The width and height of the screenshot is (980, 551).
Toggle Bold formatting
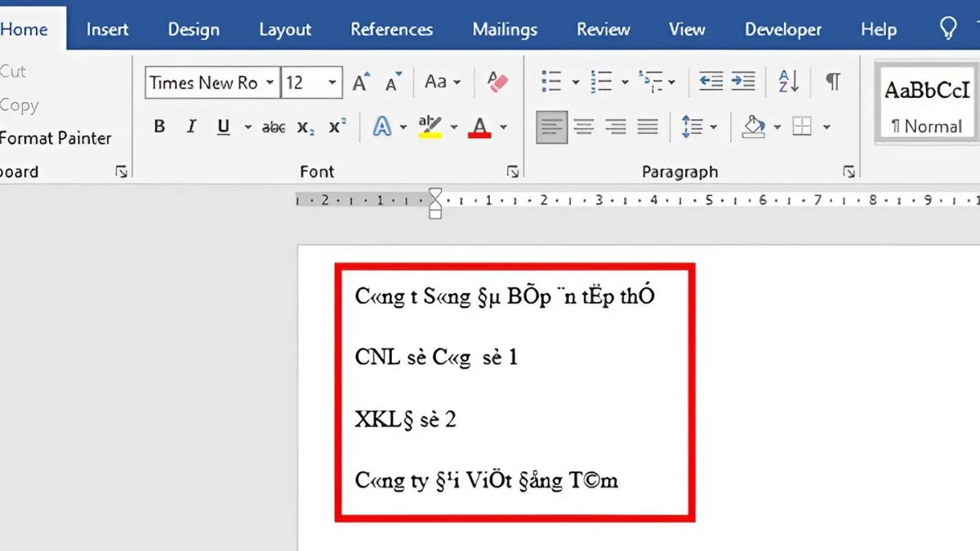159,127
